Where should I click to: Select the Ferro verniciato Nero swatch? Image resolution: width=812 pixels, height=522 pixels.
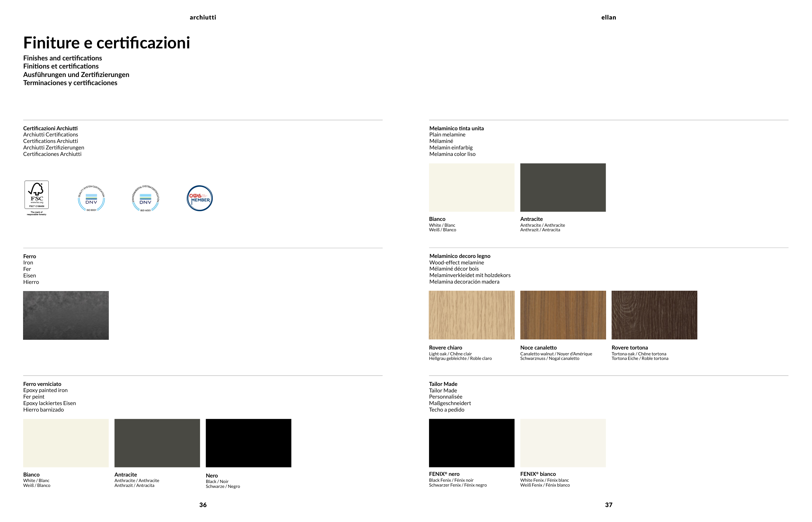tap(248, 443)
